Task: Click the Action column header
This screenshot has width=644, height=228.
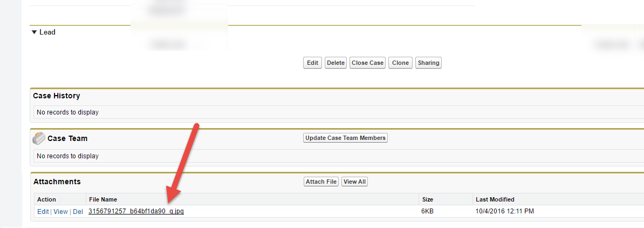Action: pos(46,199)
